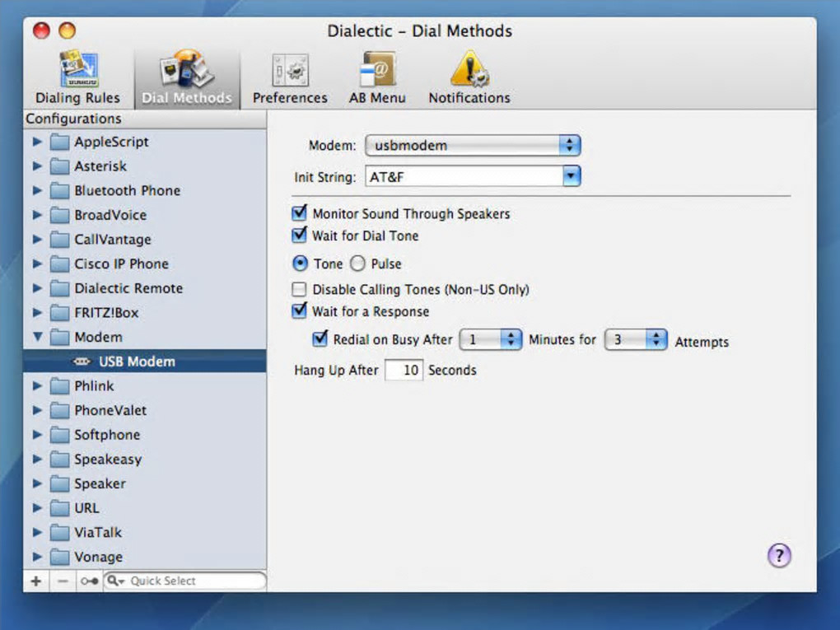The height and width of the screenshot is (630, 840).
Task: Open the Dialing Rules toolbar icon
Action: point(77,77)
